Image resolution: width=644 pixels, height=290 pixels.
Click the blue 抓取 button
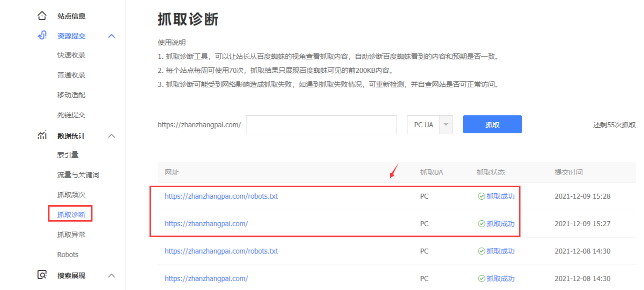[492, 125]
